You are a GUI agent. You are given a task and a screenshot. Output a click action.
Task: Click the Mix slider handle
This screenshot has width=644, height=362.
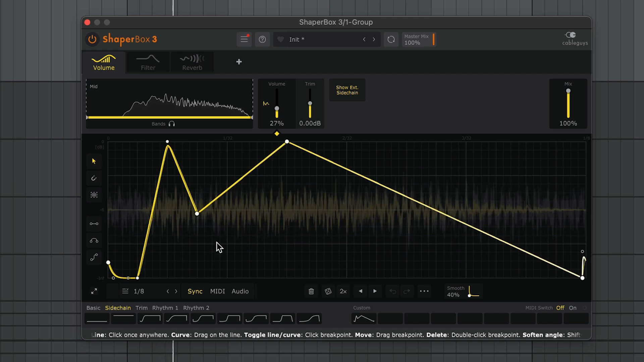point(568,91)
